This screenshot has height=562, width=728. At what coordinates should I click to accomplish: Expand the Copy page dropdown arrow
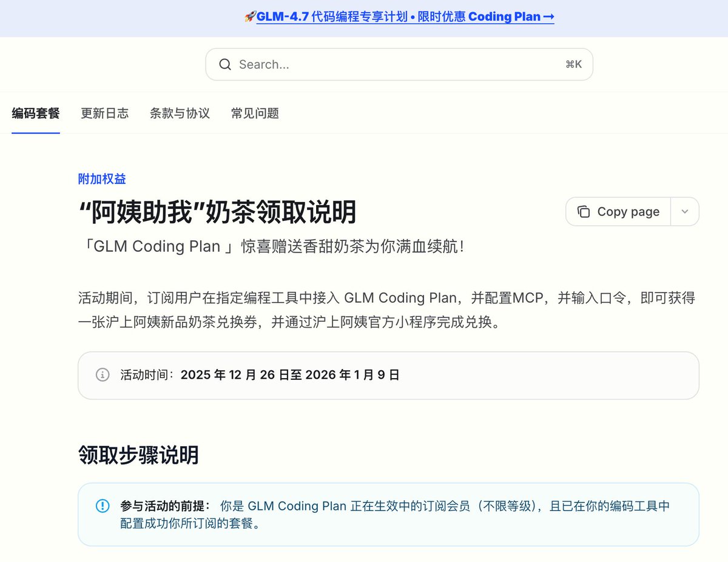(685, 212)
